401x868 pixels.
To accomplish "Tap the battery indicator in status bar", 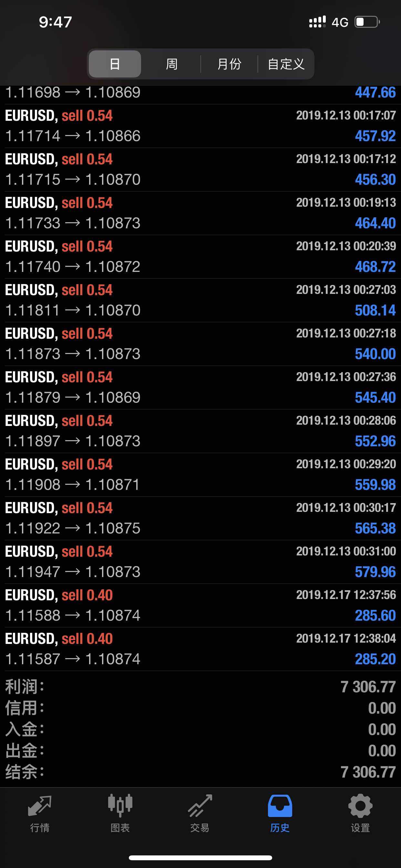I will tap(367, 22).
